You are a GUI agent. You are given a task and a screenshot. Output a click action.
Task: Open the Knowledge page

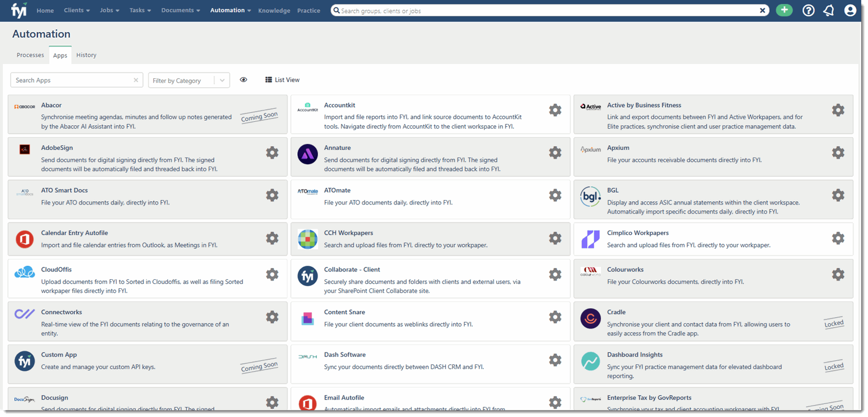[x=274, y=10]
